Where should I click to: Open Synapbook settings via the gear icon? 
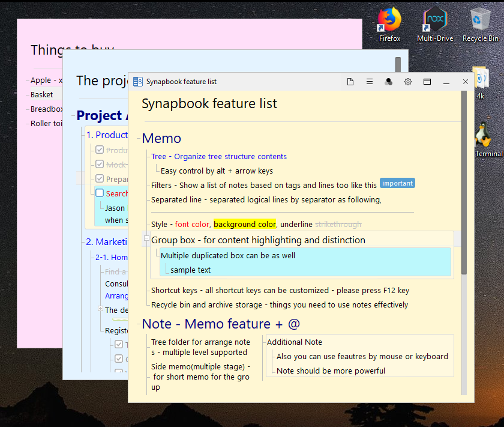pyautogui.click(x=408, y=82)
